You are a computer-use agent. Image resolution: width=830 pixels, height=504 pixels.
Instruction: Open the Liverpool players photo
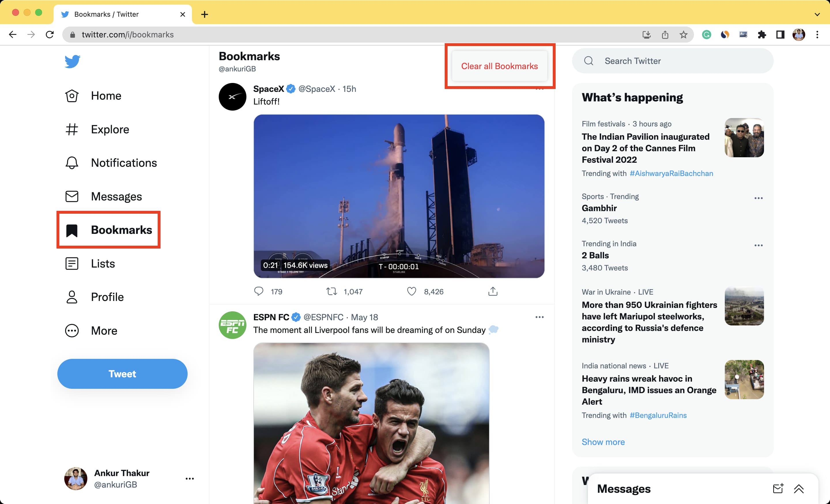click(371, 423)
